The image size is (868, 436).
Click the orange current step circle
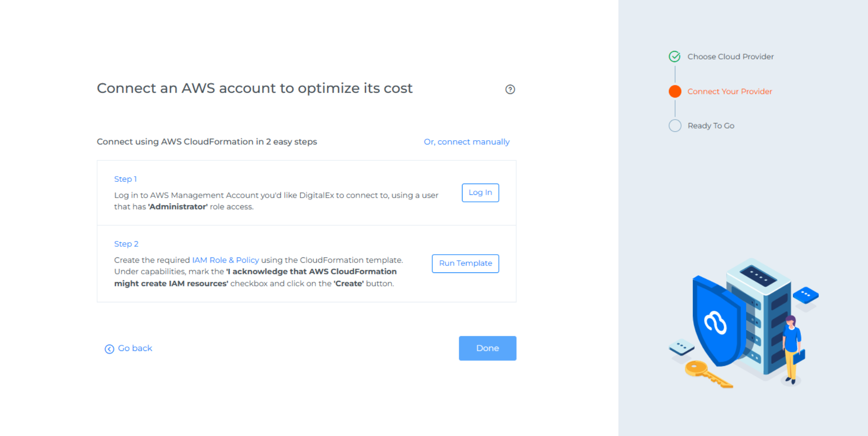tap(675, 92)
